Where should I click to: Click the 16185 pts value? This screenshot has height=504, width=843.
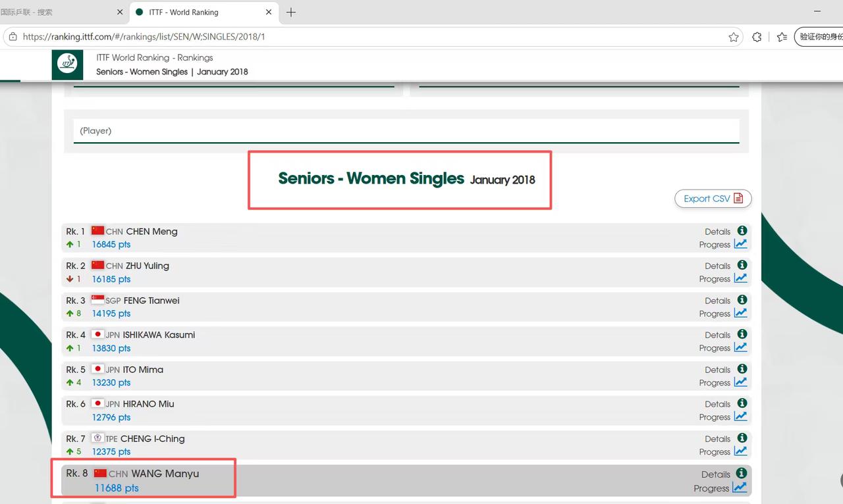111,279
